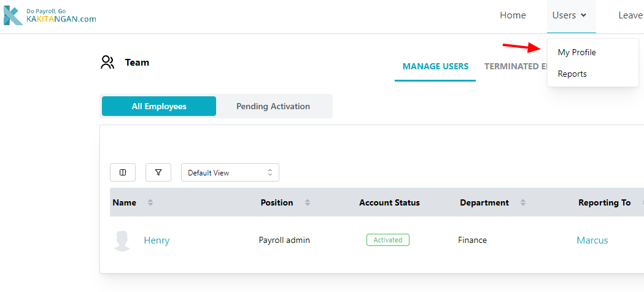
Task: Click the Team people icon
Action: [107, 62]
